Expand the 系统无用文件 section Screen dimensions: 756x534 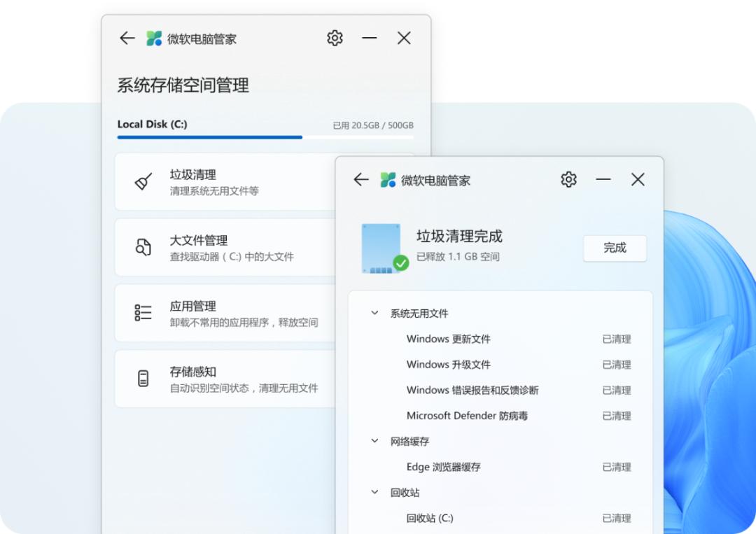374,313
